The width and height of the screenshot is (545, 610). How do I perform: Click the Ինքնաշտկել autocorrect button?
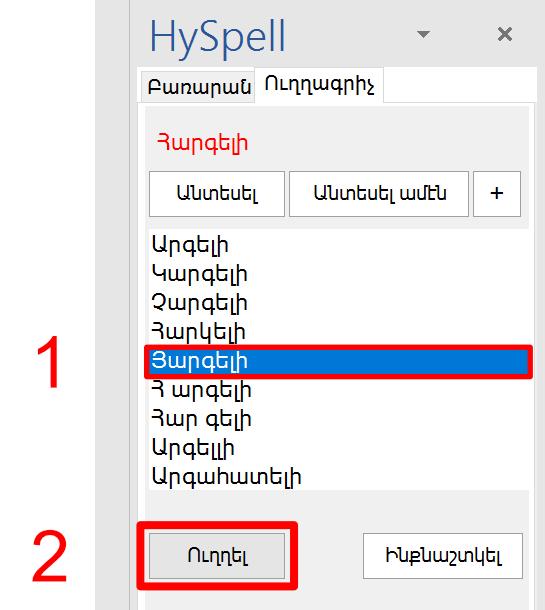[x=443, y=556]
